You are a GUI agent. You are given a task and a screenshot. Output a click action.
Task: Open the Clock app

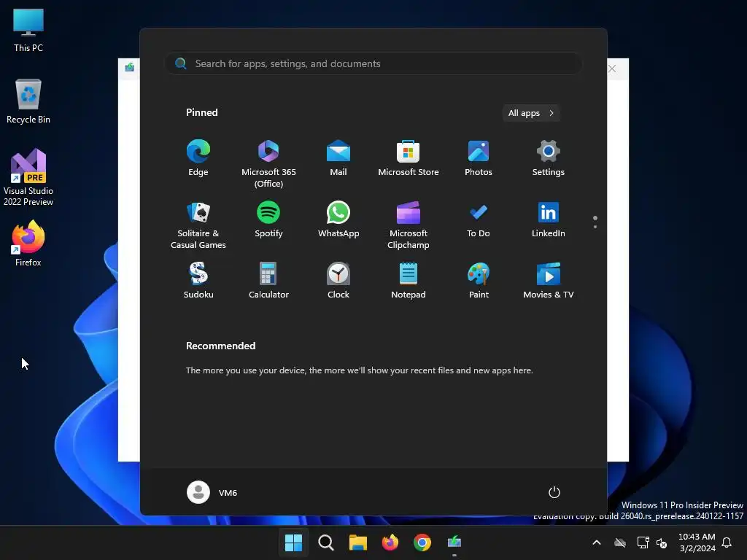point(338,281)
